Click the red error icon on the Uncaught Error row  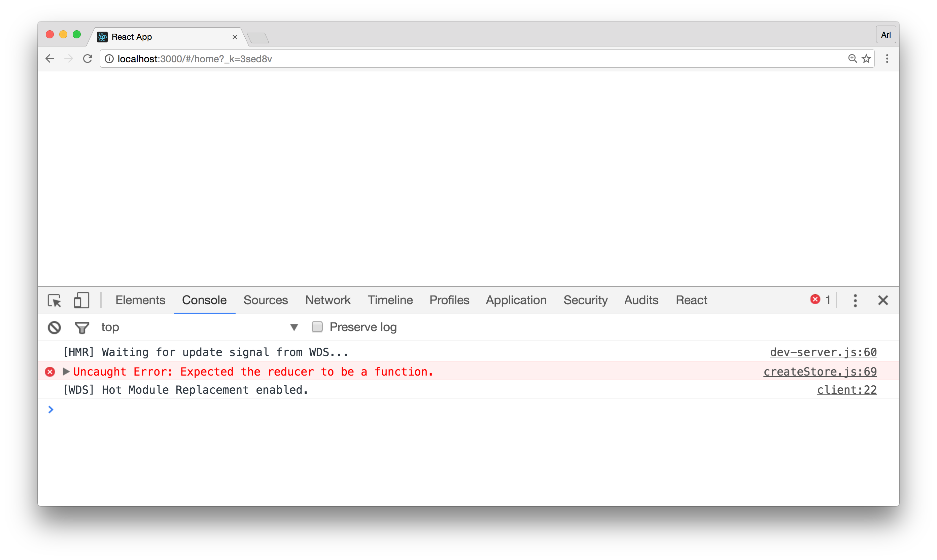coord(50,372)
